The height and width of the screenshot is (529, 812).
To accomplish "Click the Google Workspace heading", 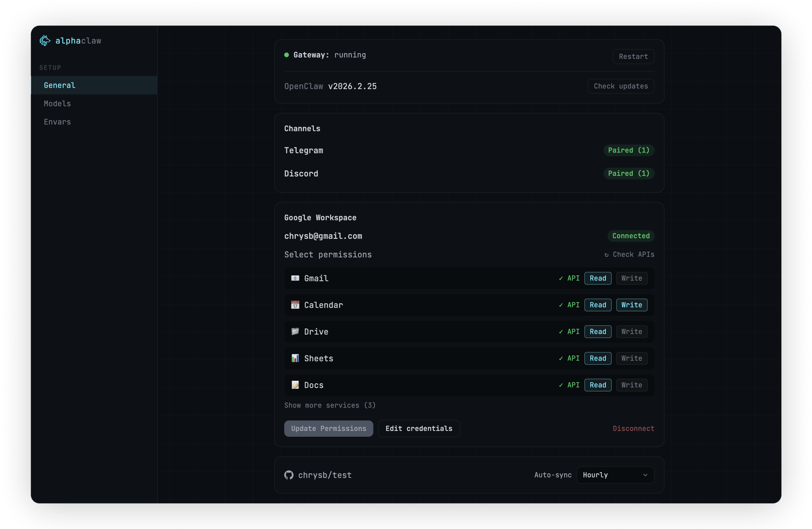I will pyautogui.click(x=320, y=218).
